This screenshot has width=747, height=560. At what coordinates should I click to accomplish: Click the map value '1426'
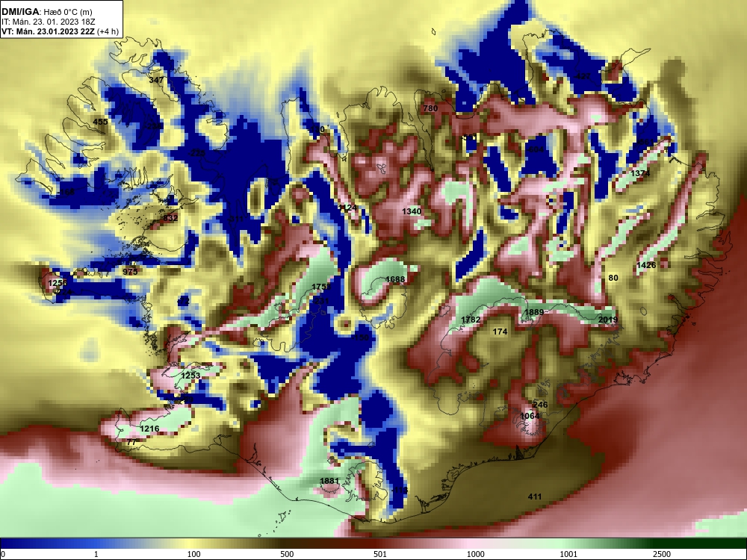(646, 265)
